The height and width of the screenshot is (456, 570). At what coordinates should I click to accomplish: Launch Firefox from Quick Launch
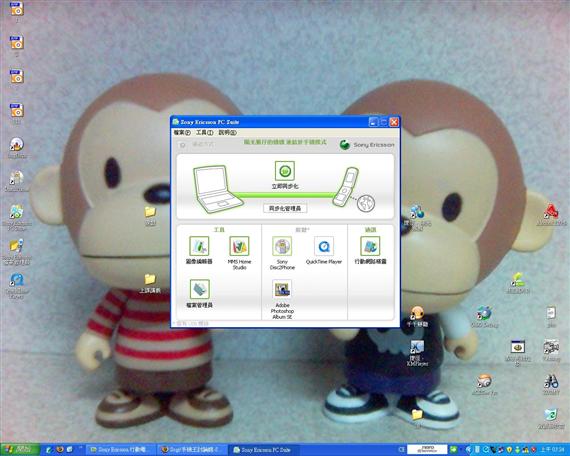tap(59, 450)
